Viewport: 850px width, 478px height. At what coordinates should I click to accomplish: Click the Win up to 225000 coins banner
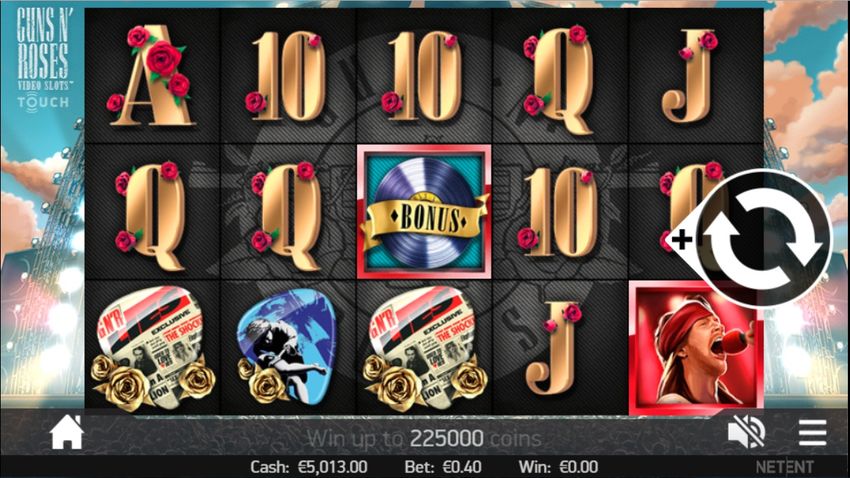click(x=424, y=438)
